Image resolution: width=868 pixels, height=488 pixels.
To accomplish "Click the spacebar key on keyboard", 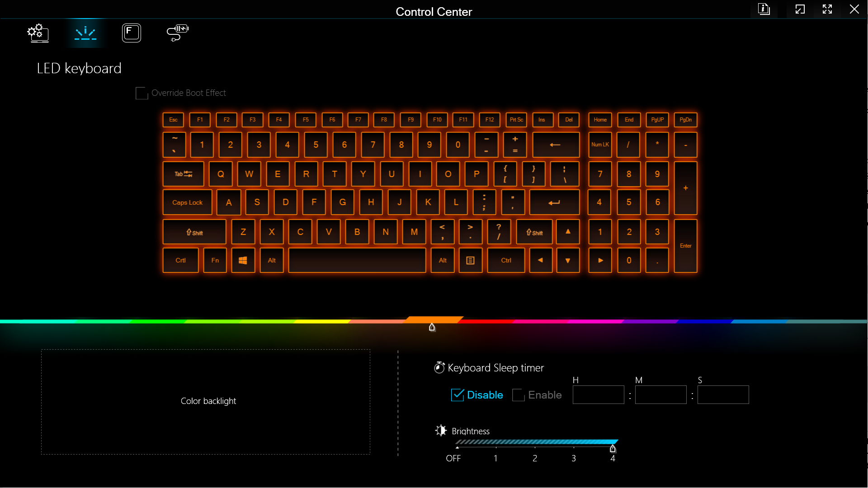I will [x=357, y=260].
